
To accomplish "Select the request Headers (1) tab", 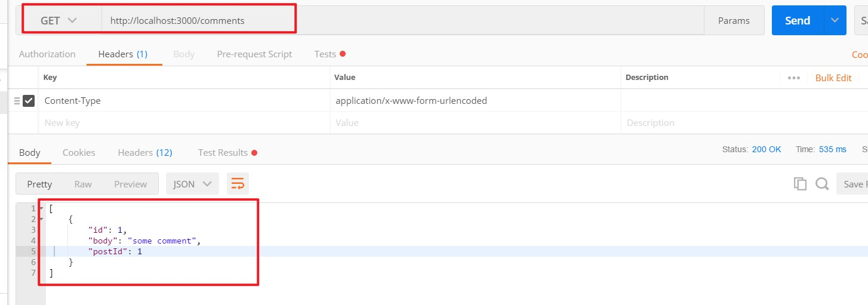I will click(123, 54).
